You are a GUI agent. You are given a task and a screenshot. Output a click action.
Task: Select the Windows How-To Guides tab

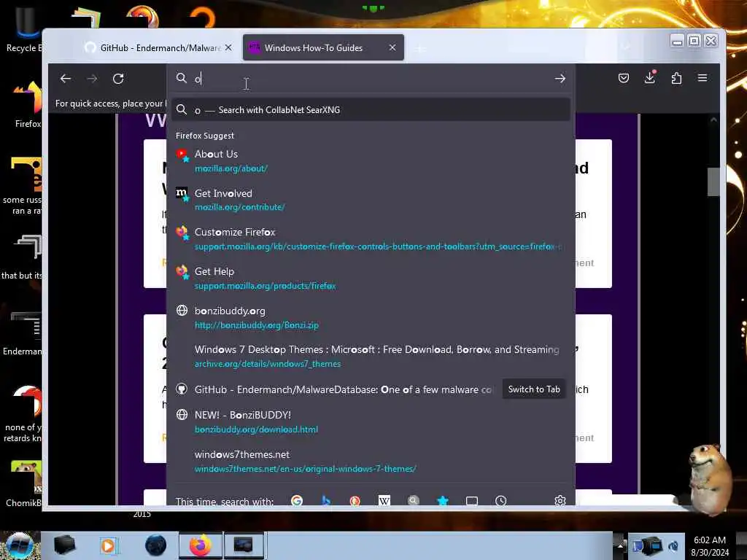(x=323, y=47)
